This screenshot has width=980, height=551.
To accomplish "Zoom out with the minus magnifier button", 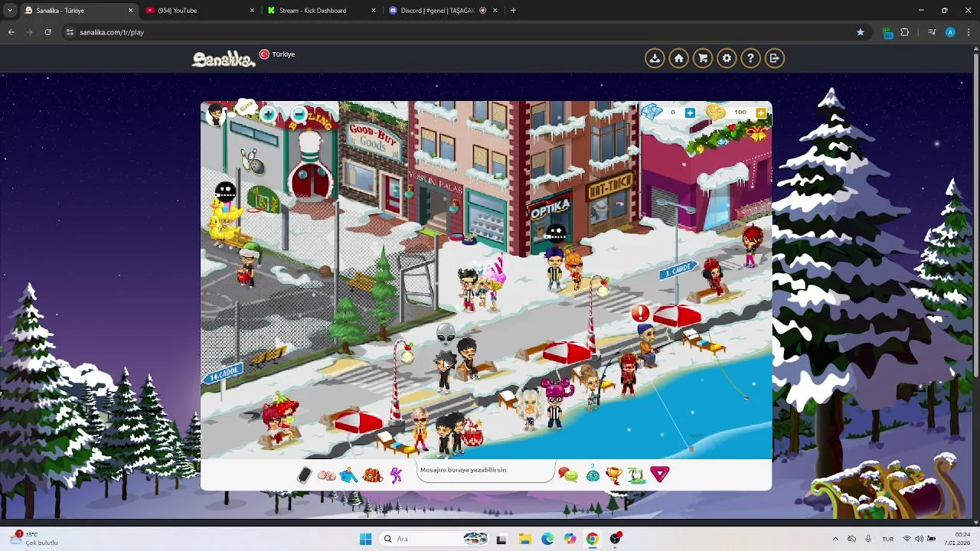I will pyautogui.click(x=299, y=115).
